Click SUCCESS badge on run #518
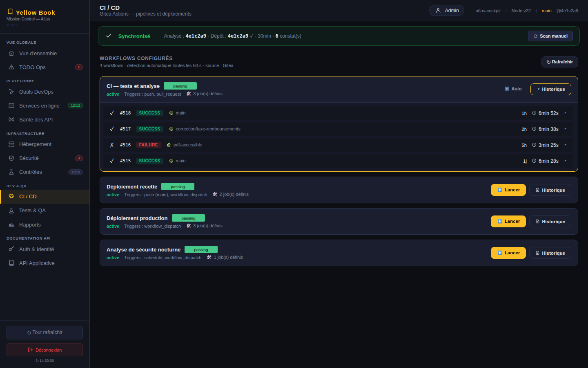 coord(149,113)
